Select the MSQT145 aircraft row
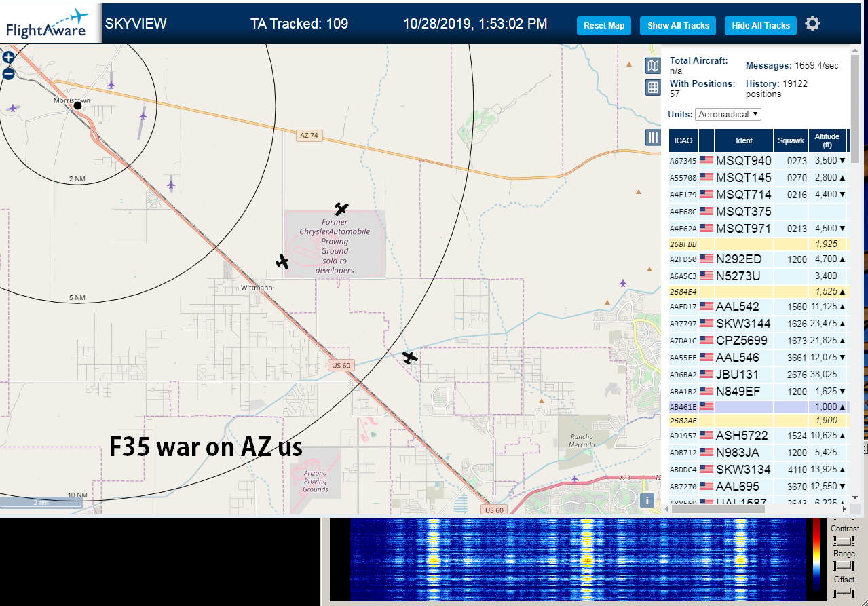The height and width of the screenshot is (606, 868). [x=758, y=178]
